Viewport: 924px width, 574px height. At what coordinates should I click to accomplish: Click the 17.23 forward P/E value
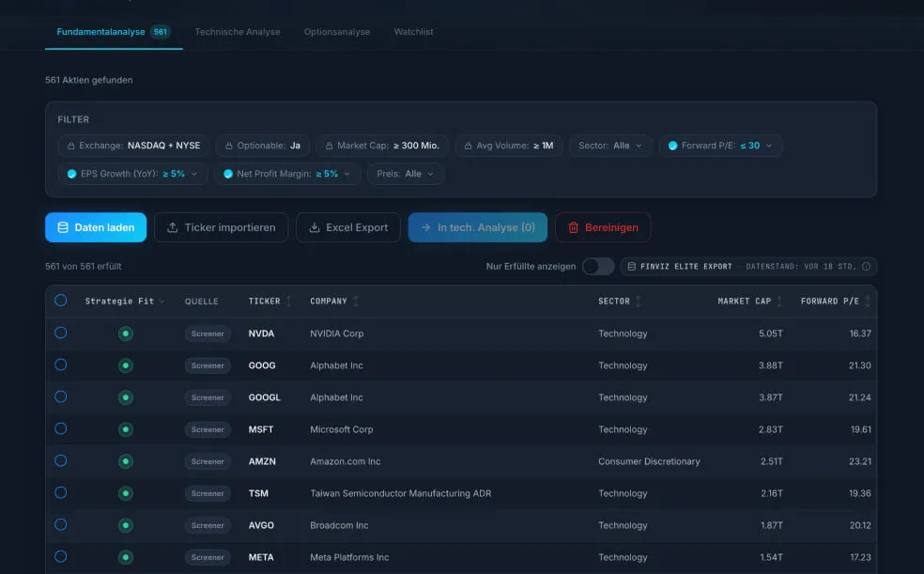(860, 557)
